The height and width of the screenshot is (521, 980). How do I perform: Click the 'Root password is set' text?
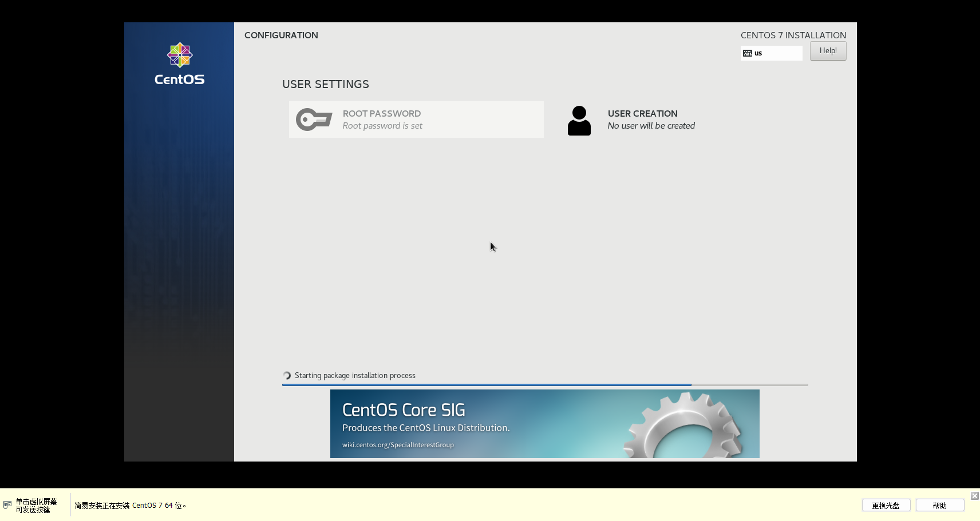[382, 126]
